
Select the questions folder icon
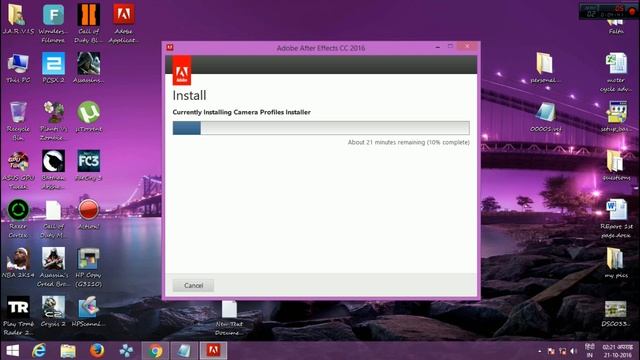616,166
